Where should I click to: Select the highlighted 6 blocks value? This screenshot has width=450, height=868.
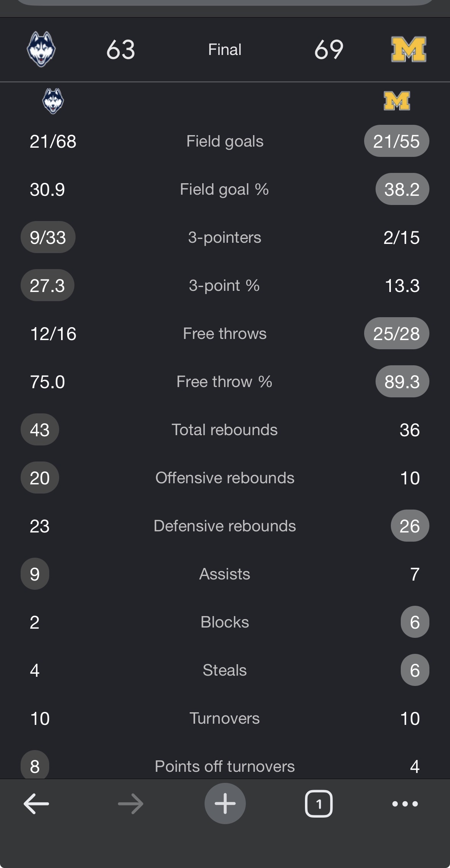pyautogui.click(x=415, y=622)
